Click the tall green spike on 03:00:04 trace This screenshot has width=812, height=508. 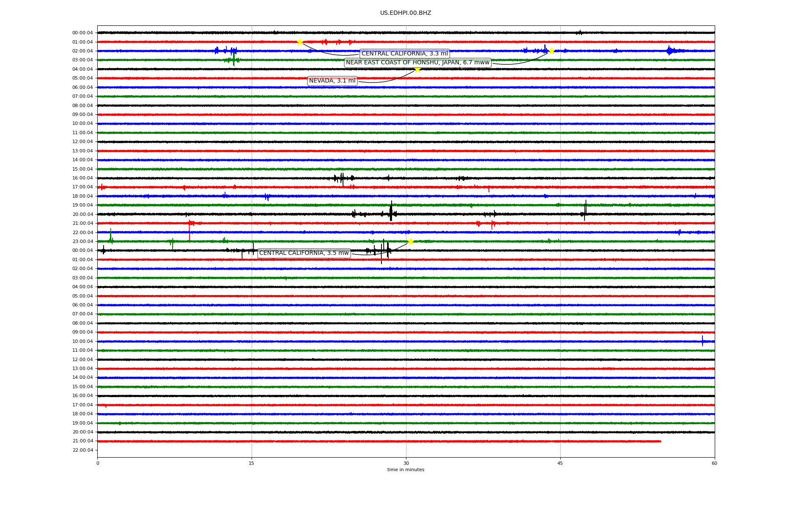coord(234,58)
